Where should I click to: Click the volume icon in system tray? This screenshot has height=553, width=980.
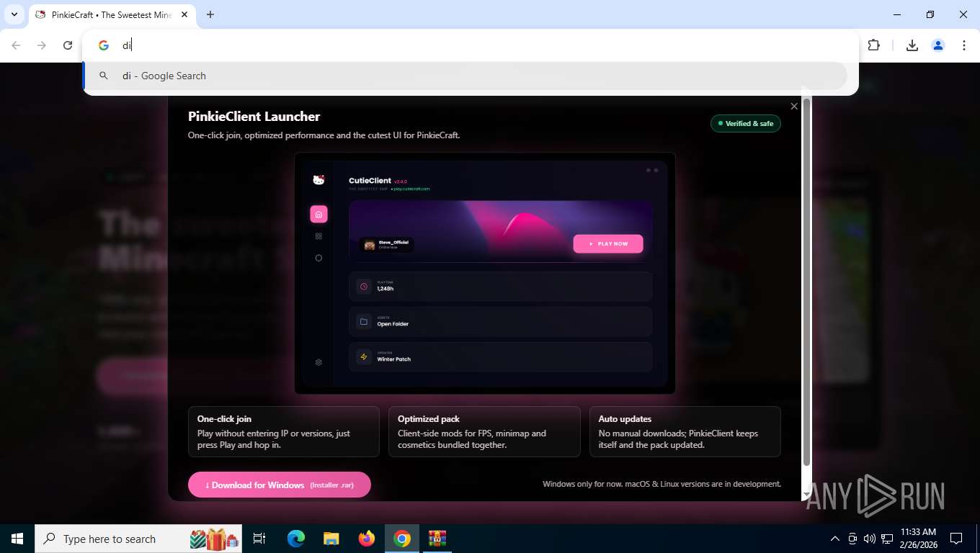coord(870,539)
